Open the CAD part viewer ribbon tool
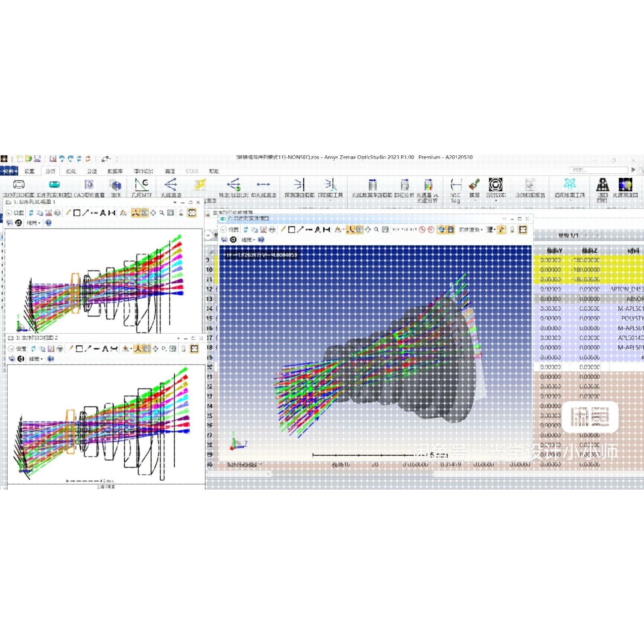This screenshot has width=644, height=644. [89, 188]
